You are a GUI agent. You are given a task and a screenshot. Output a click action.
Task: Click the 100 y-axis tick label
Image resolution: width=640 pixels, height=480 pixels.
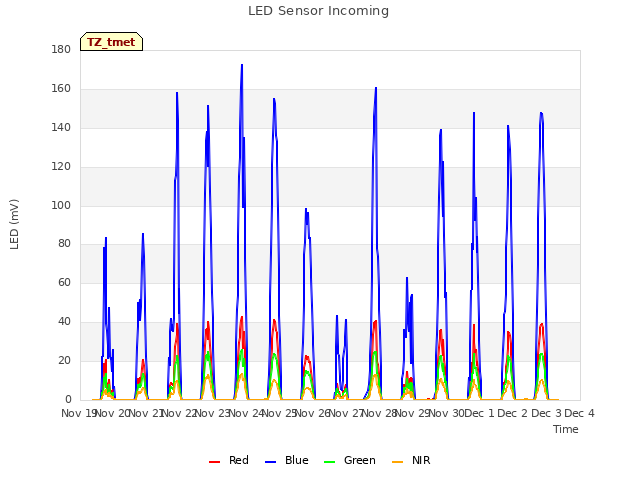61,205
